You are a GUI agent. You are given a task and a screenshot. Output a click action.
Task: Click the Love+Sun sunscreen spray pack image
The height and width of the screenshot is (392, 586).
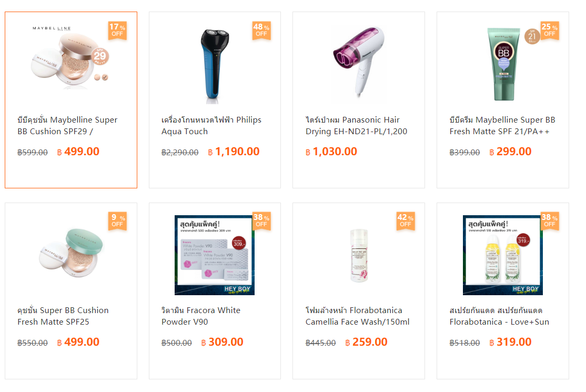pyautogui.click(x=503, y=255)
